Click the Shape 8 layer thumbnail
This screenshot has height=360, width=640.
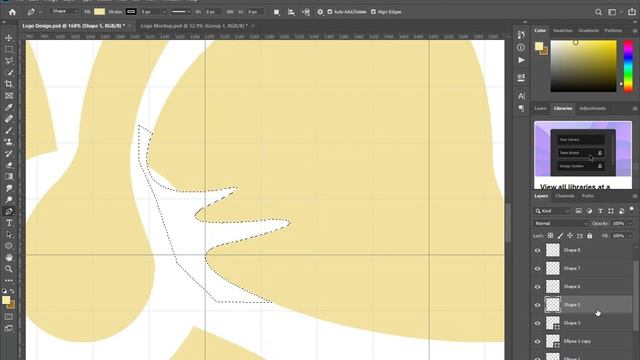tap(553, 250)
